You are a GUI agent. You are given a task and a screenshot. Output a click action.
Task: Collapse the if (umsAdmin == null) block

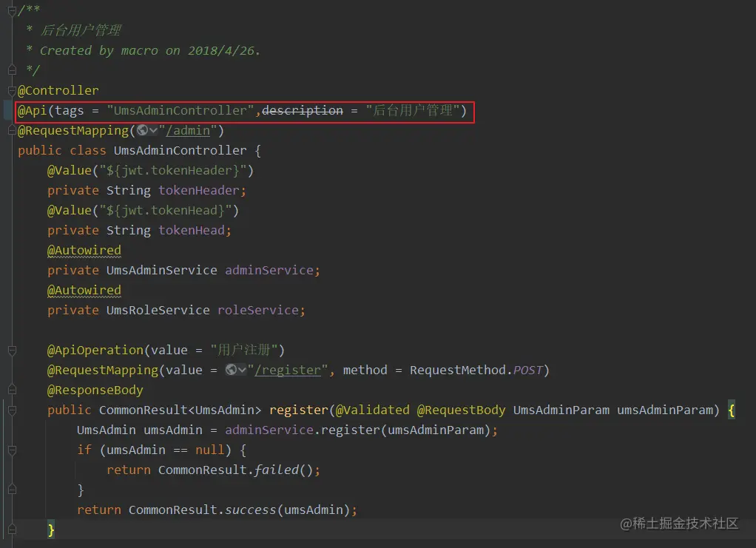coord(12,450)
